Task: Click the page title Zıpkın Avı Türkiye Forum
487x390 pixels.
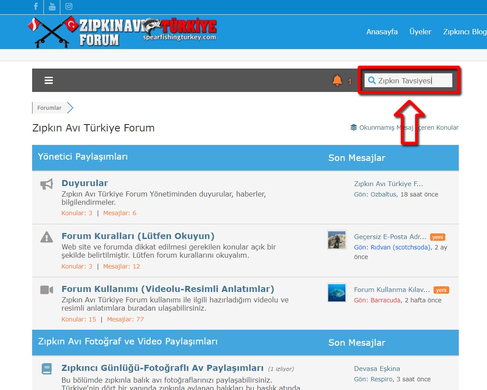Action: click(93, 128)
